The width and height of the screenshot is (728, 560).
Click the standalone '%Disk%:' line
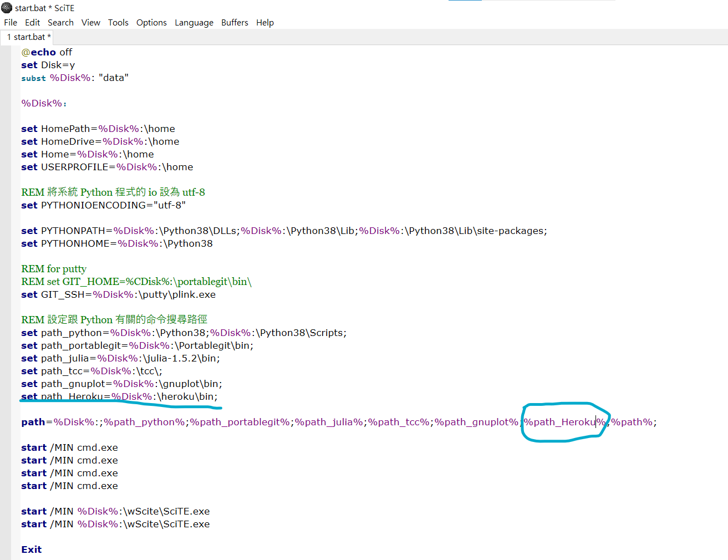44,103
